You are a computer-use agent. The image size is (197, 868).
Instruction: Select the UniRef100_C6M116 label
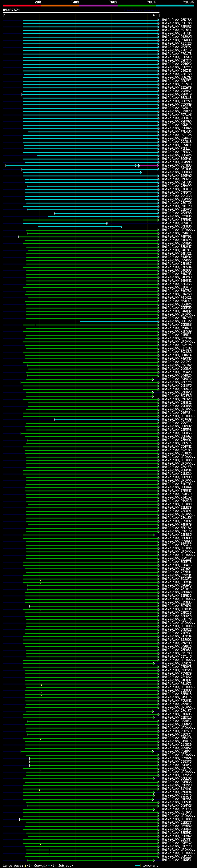[177, 857]
